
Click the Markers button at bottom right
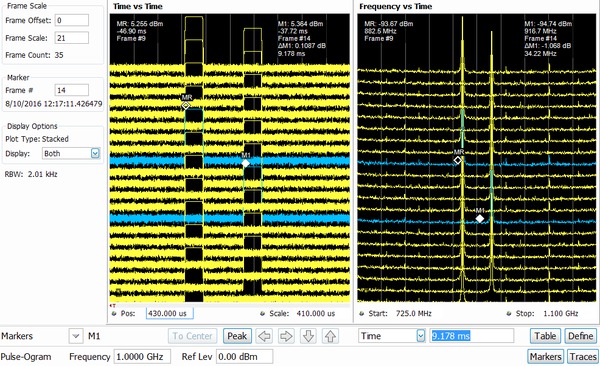point(545,357)
